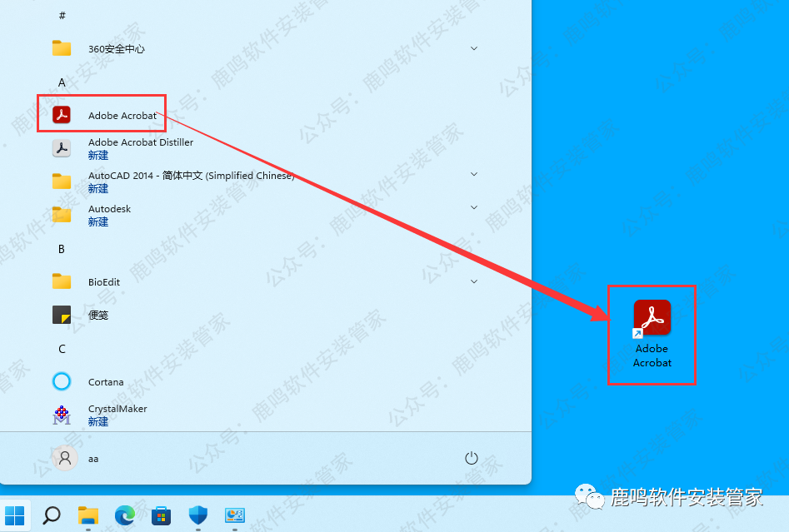Click the taskbar search magnifier

click(52, 515)
